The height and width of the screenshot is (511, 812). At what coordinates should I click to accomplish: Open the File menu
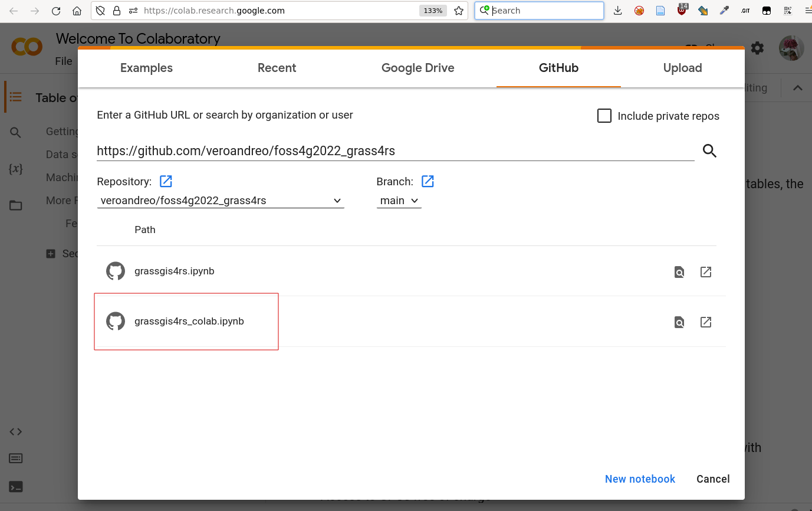pyautogui.click(x=64, y=61)
